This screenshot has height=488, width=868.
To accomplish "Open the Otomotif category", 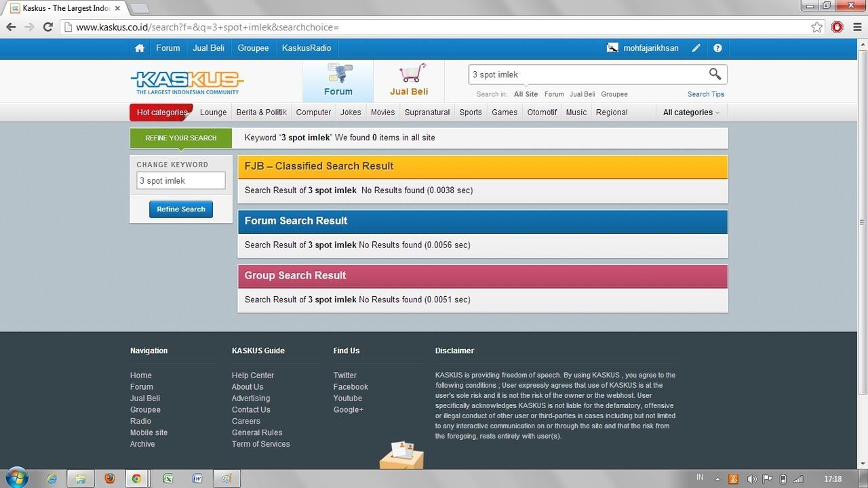I will (x=542, y=113).
